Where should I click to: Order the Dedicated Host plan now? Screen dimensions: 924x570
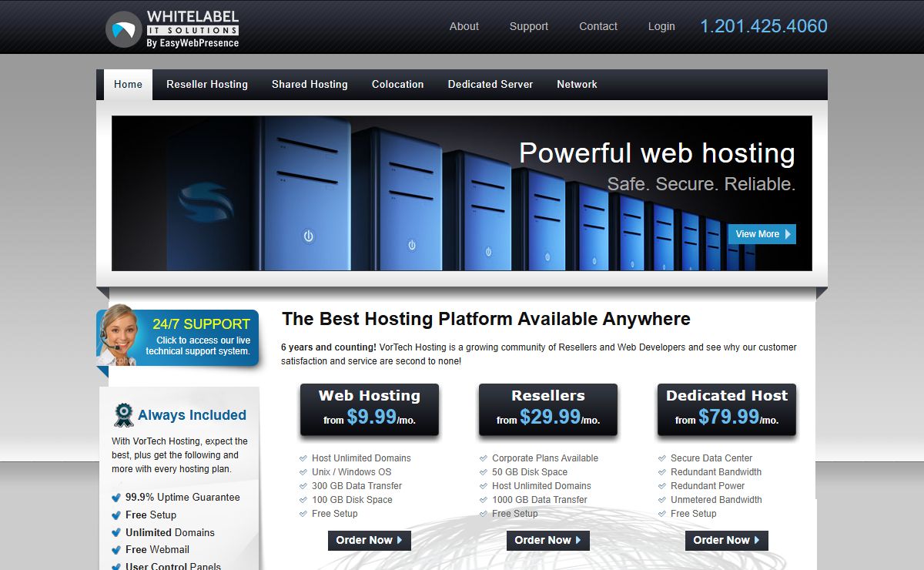727,541
